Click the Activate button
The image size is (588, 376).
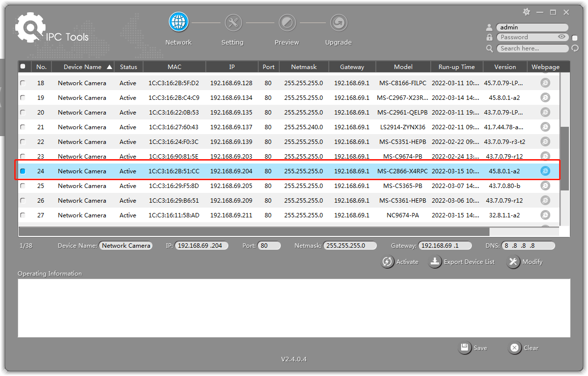click(400, 262)
